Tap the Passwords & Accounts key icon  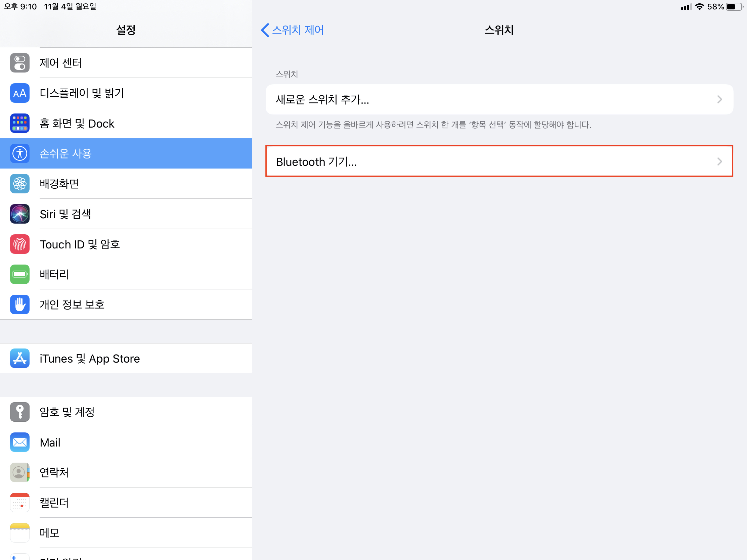point(19,412)
